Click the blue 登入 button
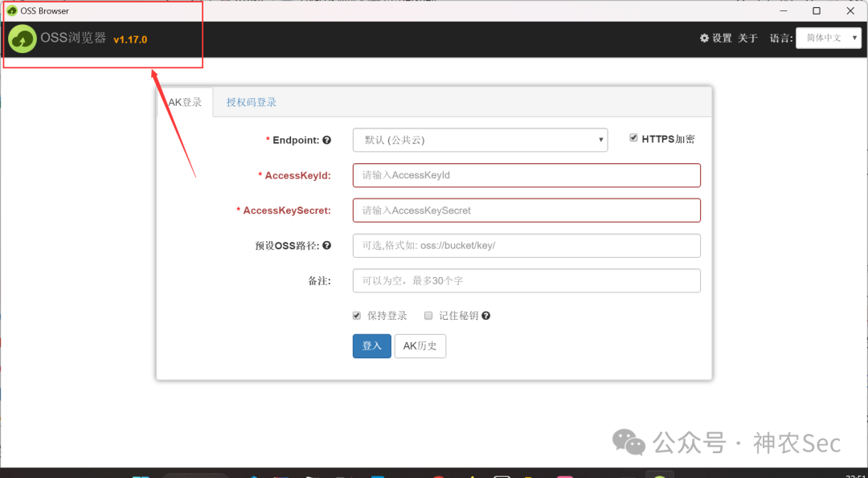868x478 pixels. click(x=372, y=345)
